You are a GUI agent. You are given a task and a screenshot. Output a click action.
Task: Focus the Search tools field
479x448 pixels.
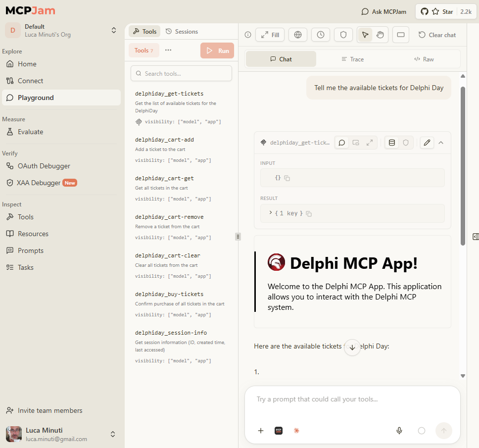pyautogui.click(x=181, y=73)
